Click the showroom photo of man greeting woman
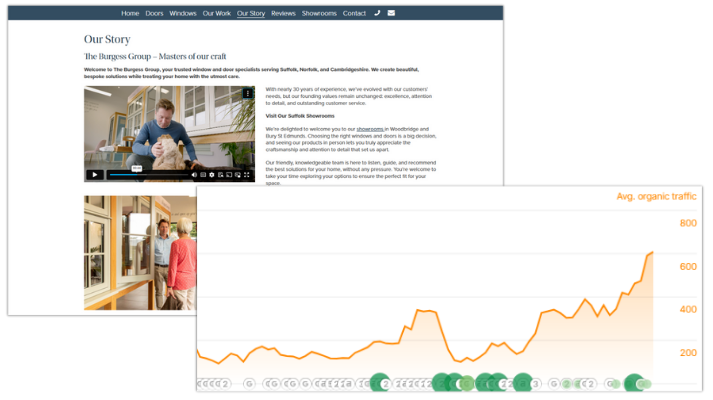Viewport: 713px width, 400px height. [140, 253]
